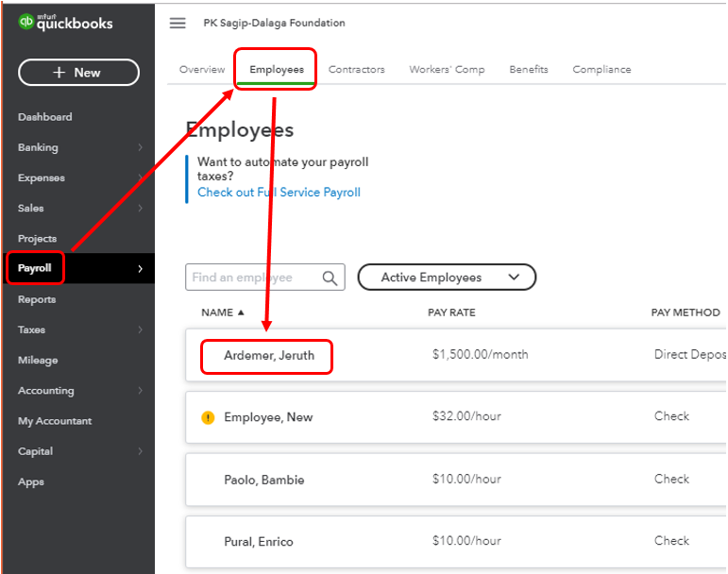Expand the Sales submenu arrow

click(x=140, y=209)
